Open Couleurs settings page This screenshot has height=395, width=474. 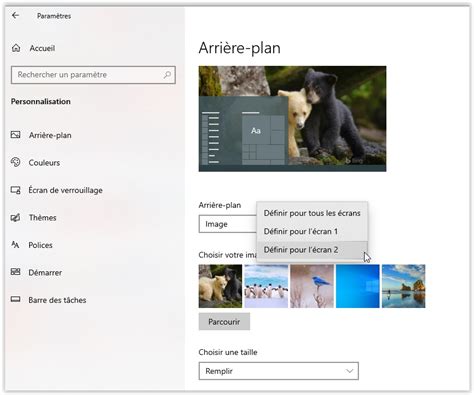pos(44,163)
